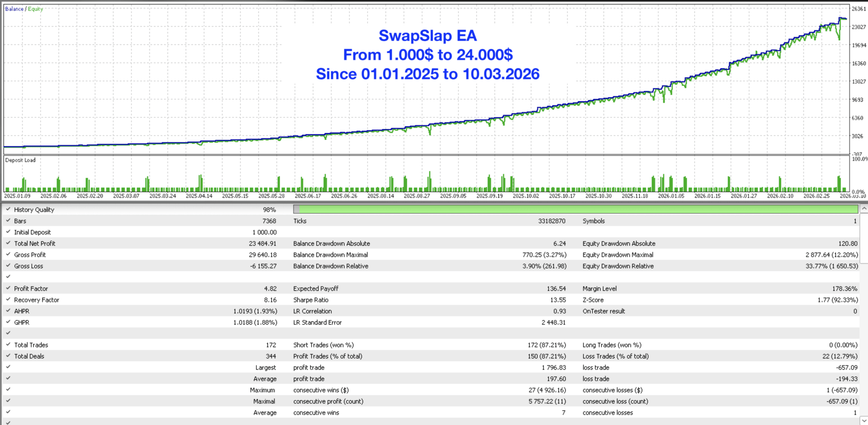
Task: Select the Recovery Factor value "8.16"
Action: tap(270, 300)
